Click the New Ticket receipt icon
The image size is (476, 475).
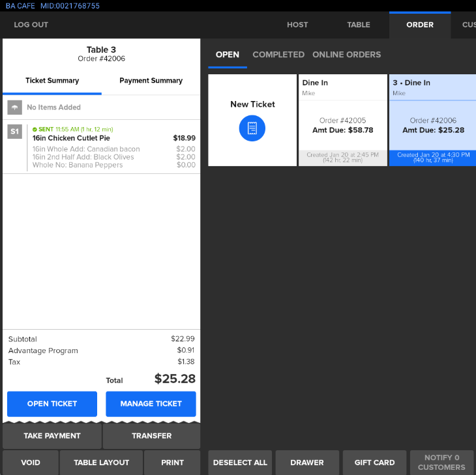(x=252, y=128)
